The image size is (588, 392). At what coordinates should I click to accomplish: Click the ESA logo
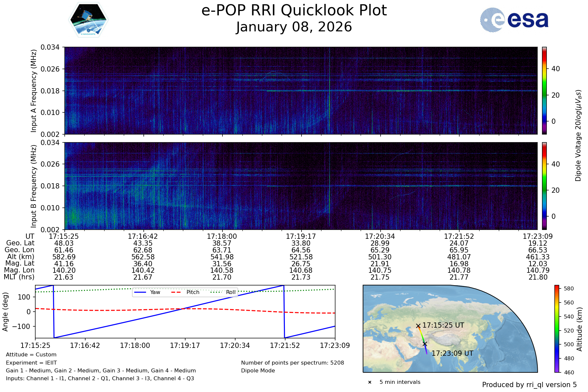(x=514, y=20)
